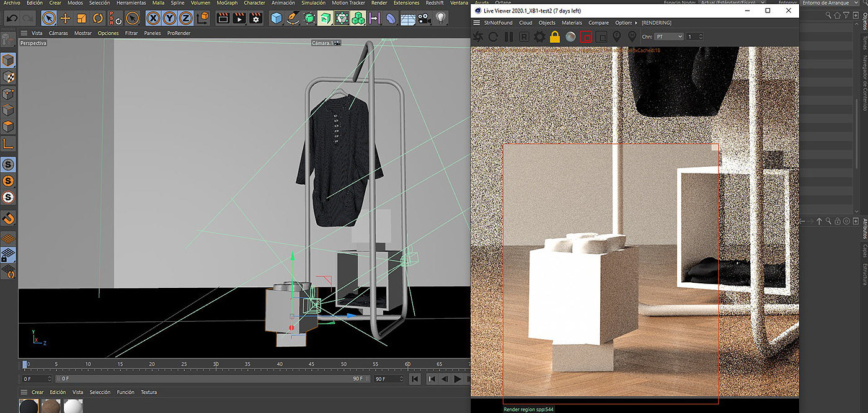
Task: Select the Rotate tool
Action: tap(98, 19)
